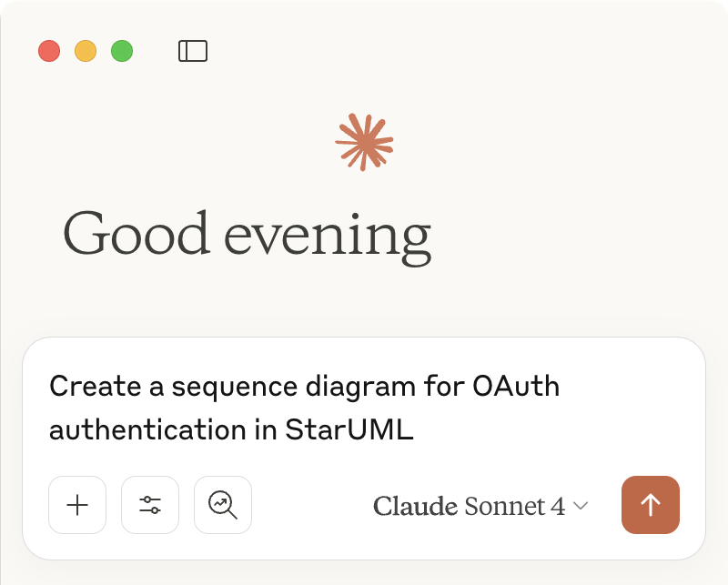Image resolution: width=728 pixels, height=585 pixels.
Task: Close the window with the red button
Action: coord(49,51)
